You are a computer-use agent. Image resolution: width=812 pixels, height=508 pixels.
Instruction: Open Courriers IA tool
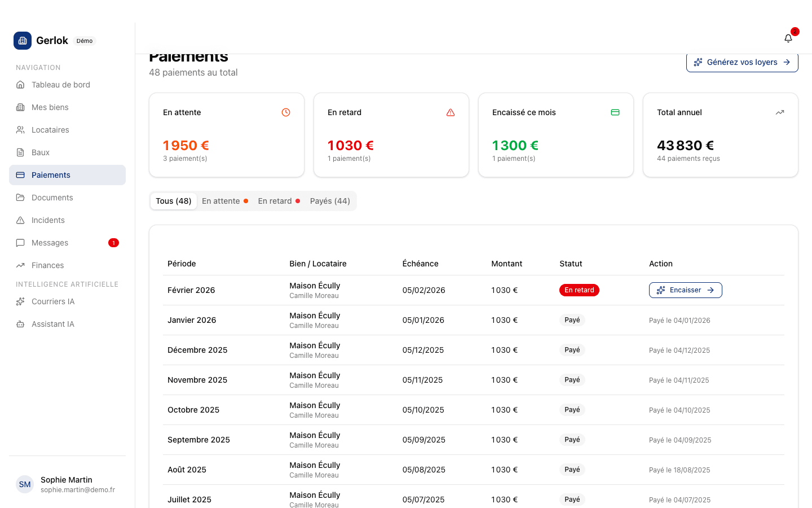[x=53, y=301]
